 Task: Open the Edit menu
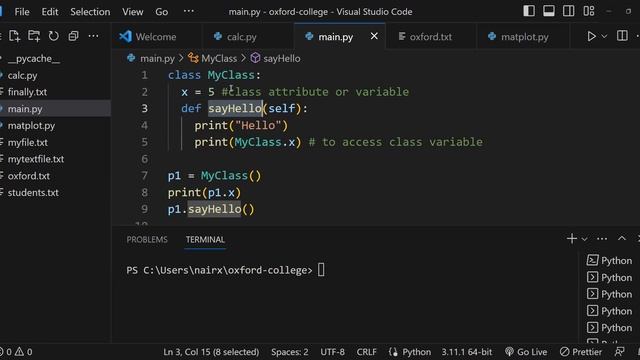click(x=50, y=12)
